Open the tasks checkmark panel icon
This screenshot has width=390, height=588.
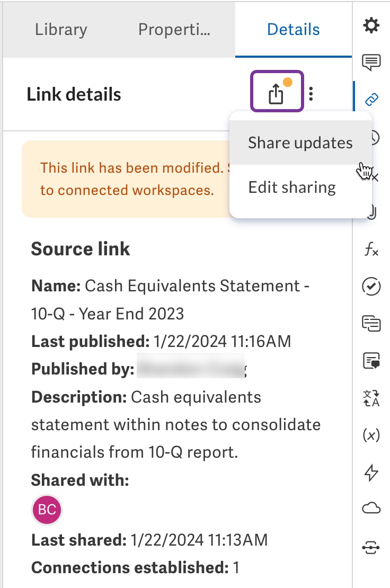pyautogui.click(x=371, y=286)
